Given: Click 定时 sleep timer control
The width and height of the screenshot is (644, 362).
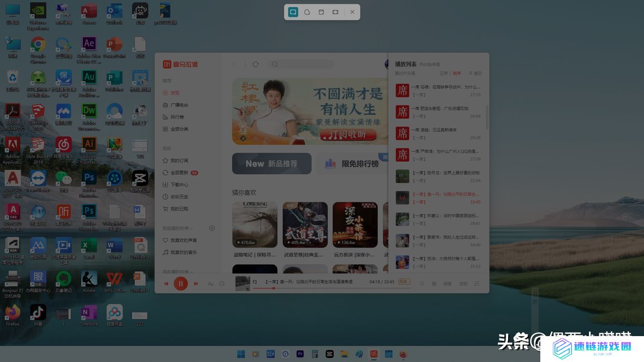Looking at the screenshot, I should pos(463,284).
